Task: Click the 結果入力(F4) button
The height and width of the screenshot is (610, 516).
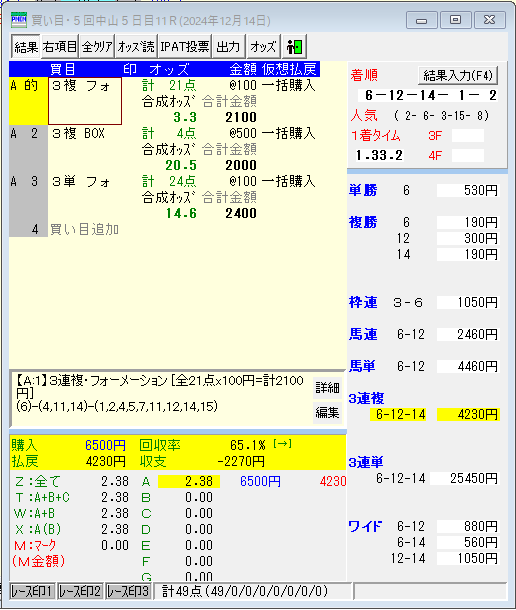Action: coord(458,75)
